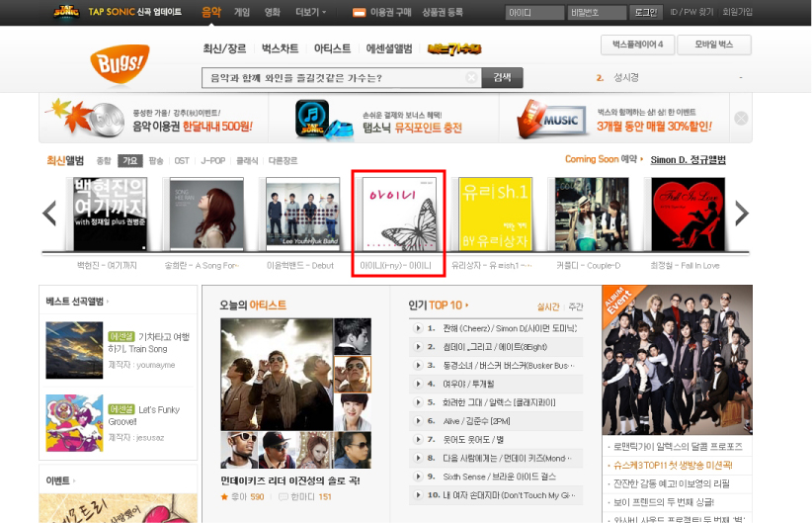Screen dimensions: 812x523
Task: Switch to the J-POP album tab
Action: click(x=212, y=161)
